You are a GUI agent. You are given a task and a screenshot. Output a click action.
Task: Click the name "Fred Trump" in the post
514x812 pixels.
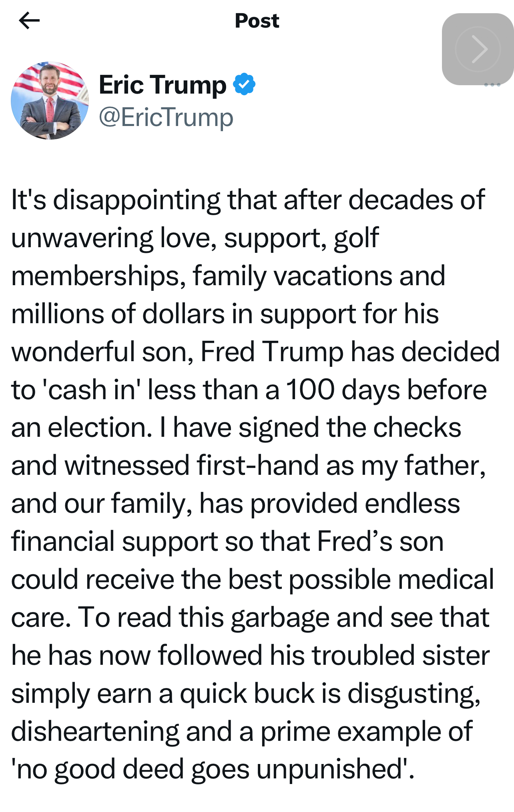click(272, 352)
